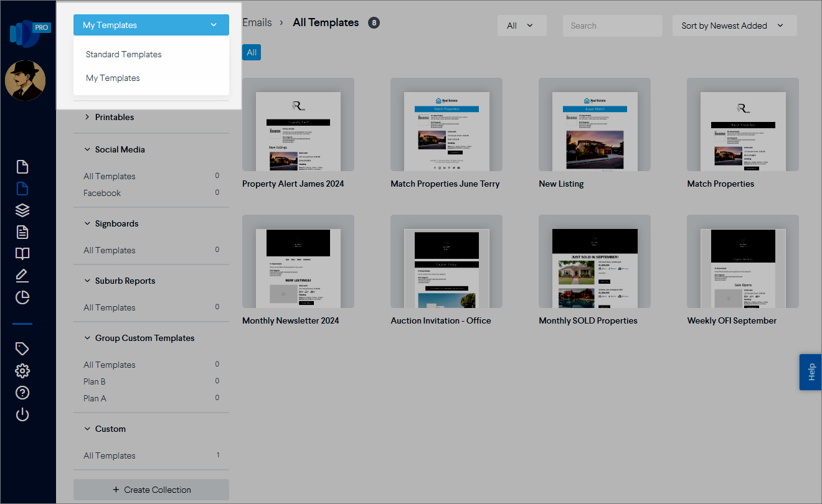Open the stacked layers sidebar icon
This screenshot has height=504, width=822.
click(x=22, y=210)
